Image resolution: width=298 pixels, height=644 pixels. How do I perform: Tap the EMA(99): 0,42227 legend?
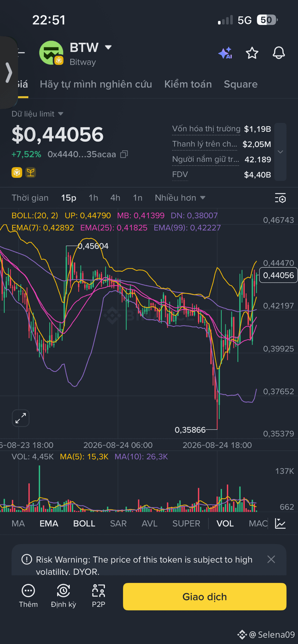click(x=187, y=228)
